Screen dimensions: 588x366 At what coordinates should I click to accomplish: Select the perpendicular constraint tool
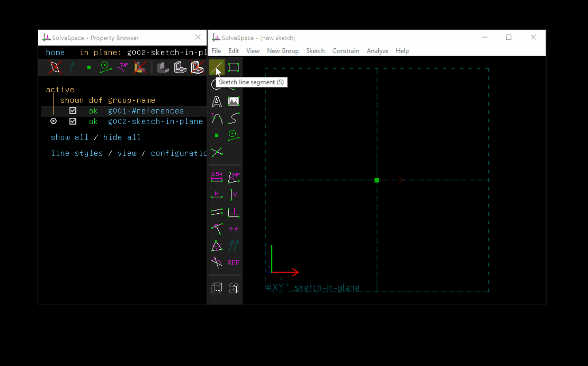coord(234,211)
